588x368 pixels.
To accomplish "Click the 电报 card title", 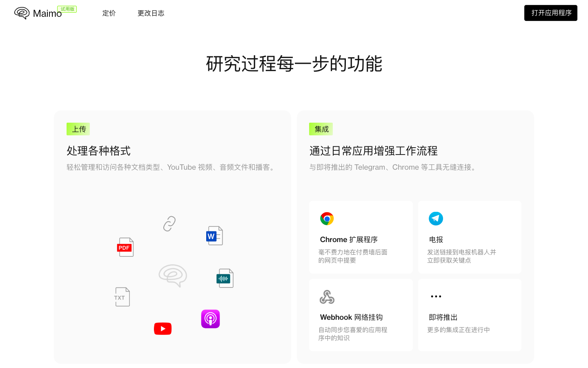I will click(436, 240).
